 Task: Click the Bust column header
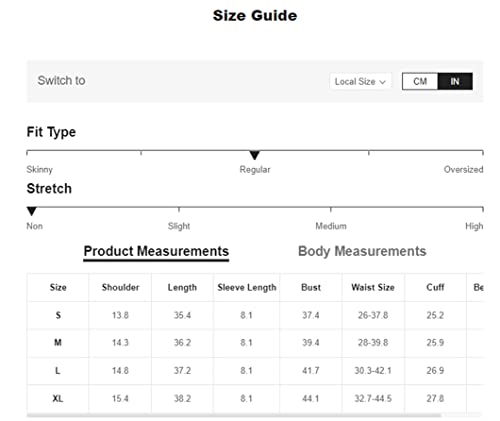coord(311,287)
